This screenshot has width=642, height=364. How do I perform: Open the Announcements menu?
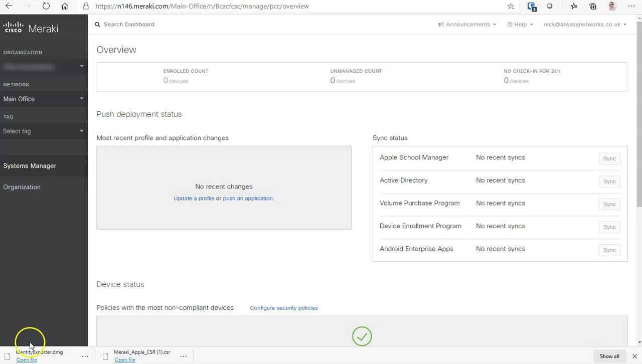[x=467, y=24]
